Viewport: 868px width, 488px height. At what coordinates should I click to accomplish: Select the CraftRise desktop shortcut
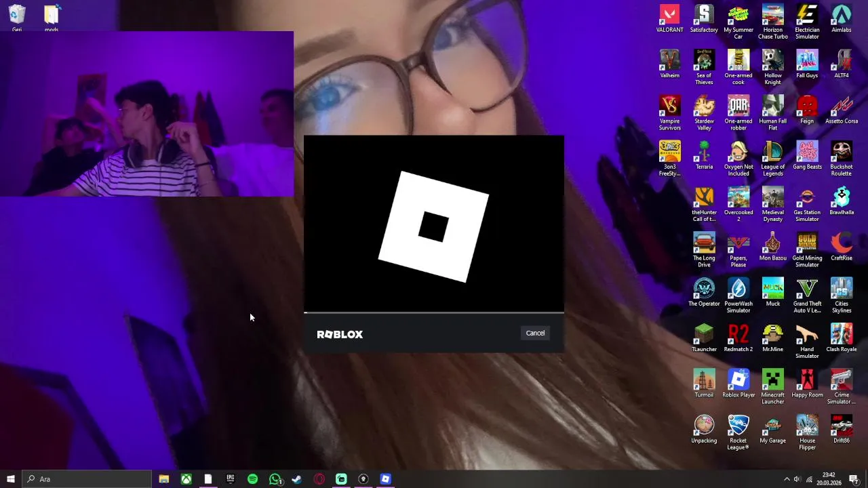(x=842, y=247)
